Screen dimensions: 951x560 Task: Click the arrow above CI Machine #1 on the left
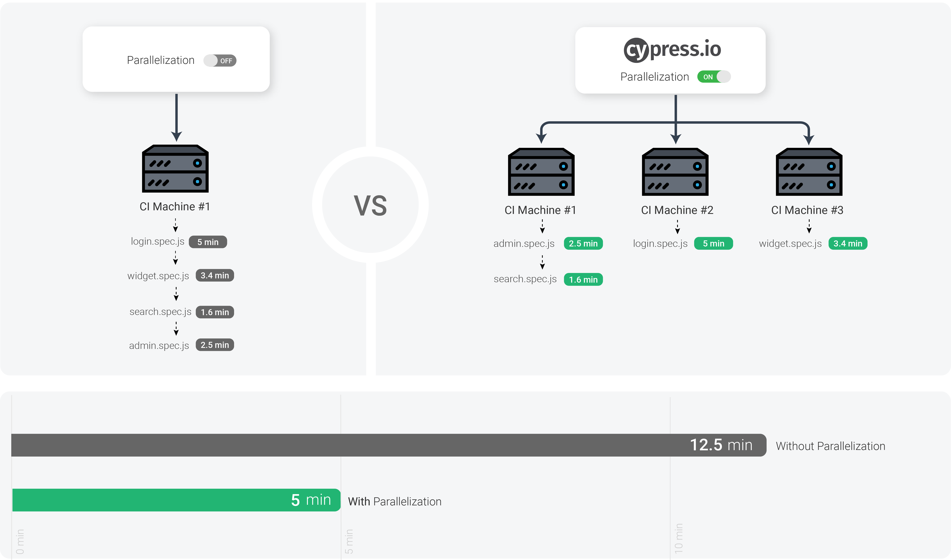(x=176, y=117)
